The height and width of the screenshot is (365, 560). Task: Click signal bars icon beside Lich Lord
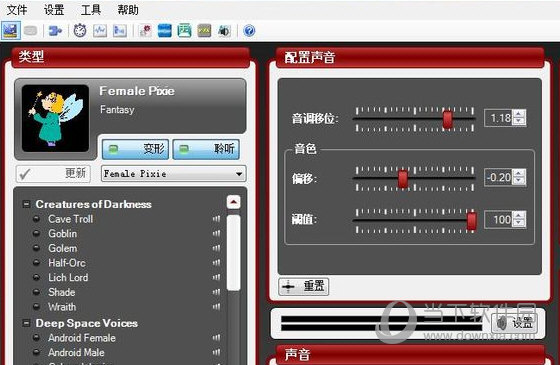point(216,278)
